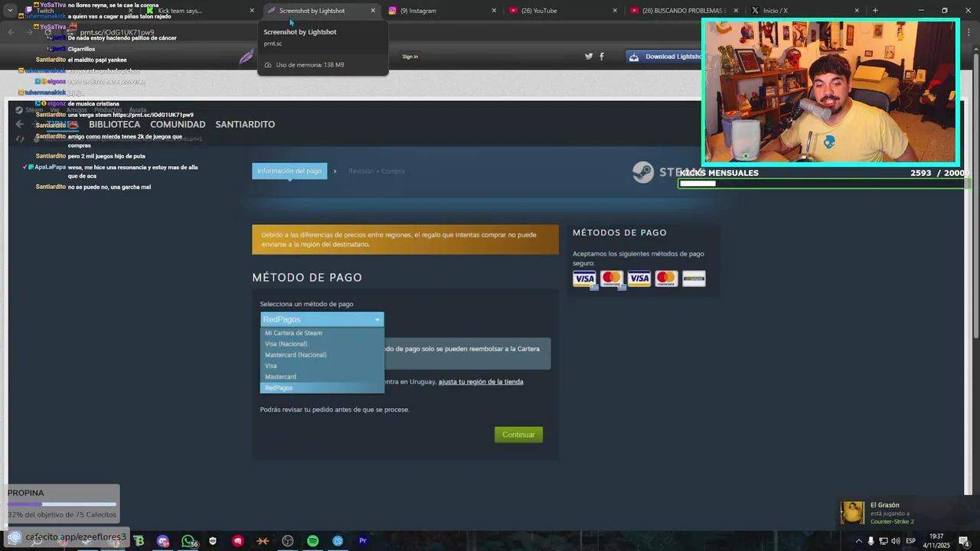The width and height of the screenshot is (980, 551).
Task: Click the first Visa card logo
Action: tap(584, 279)
